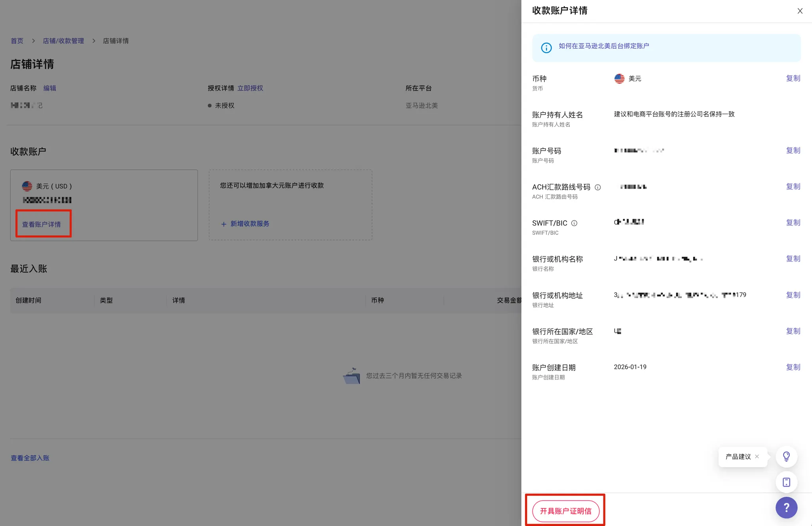Image resolution: width=812 pixels, height=526 pixels.
Task: Click 开具账户证明信 button
Action: pos(565,511)
